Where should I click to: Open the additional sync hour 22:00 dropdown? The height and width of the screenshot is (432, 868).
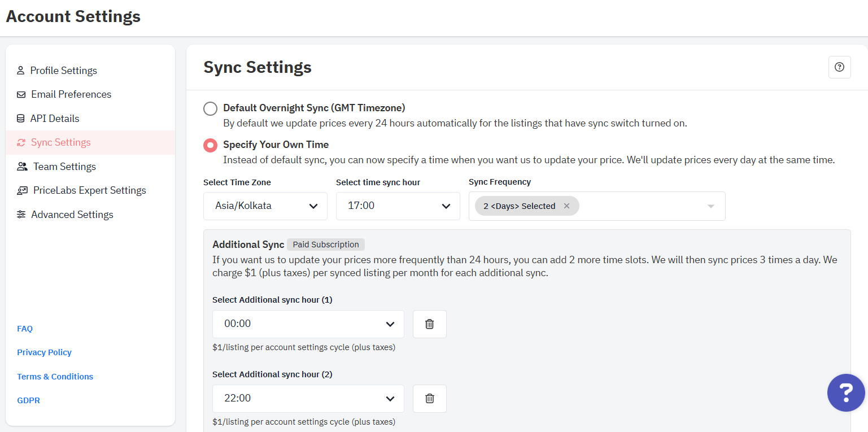point(308,399)
